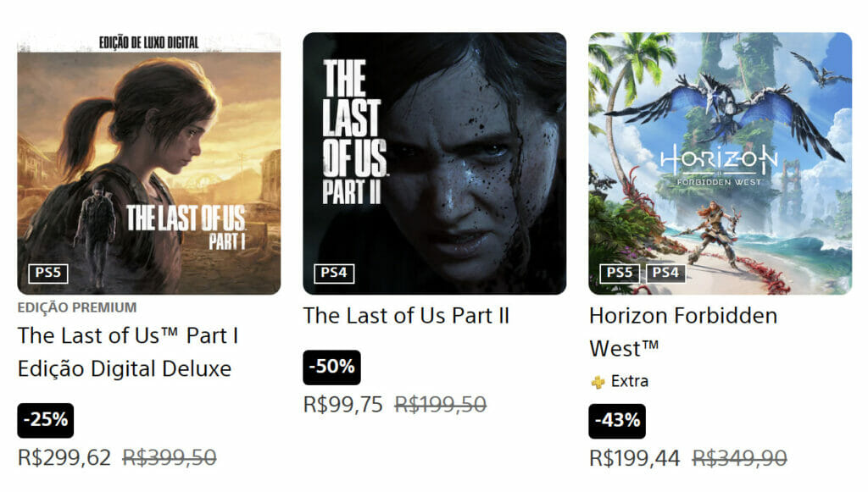Click the -25% discount badge
Image resolution: width=868 pixels, height=492 pixels.
(46, 421)
